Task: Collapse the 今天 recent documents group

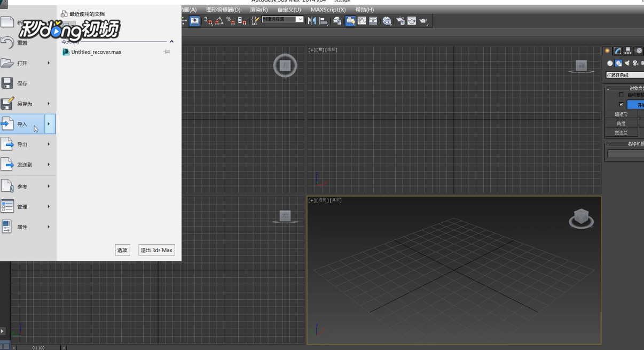Action: [171, 41]
